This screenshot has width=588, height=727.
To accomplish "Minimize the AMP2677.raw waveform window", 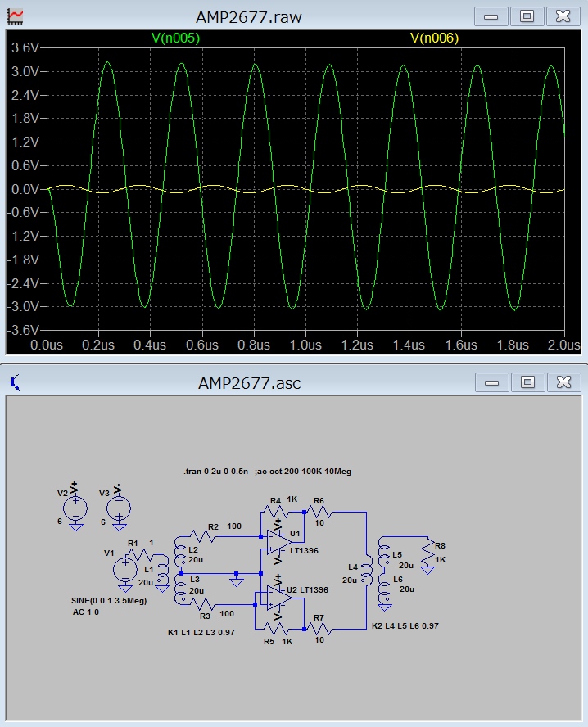I will pyautogui.click(x=491, y=16).
